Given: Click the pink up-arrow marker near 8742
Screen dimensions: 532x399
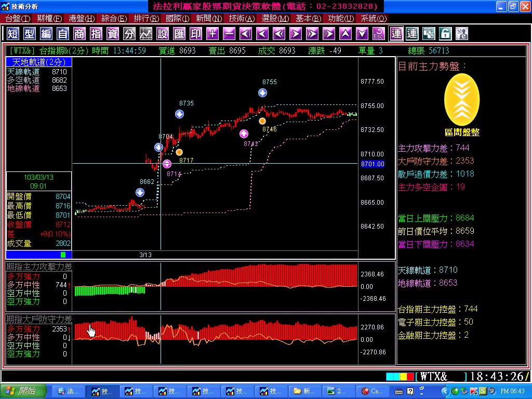Looking at the screenshot, I should pos(244,134).
